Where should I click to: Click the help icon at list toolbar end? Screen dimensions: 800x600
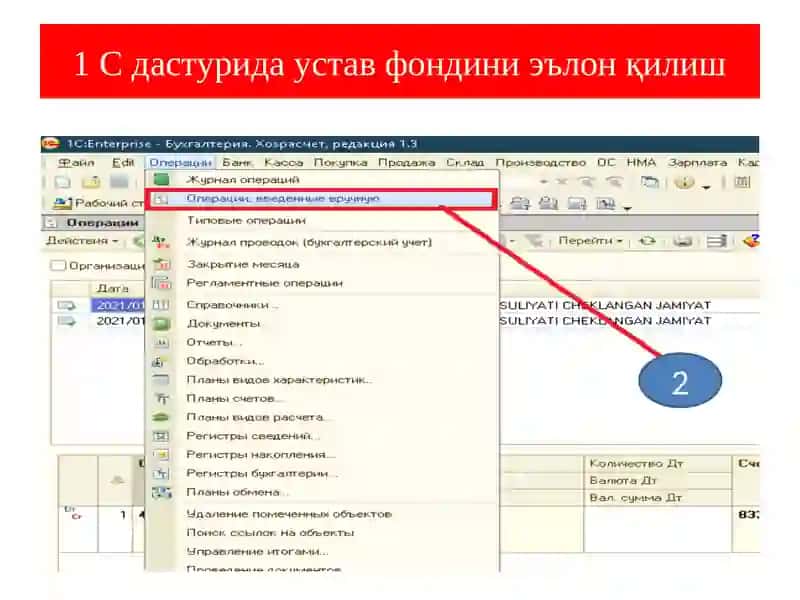(x=751, y=241)
